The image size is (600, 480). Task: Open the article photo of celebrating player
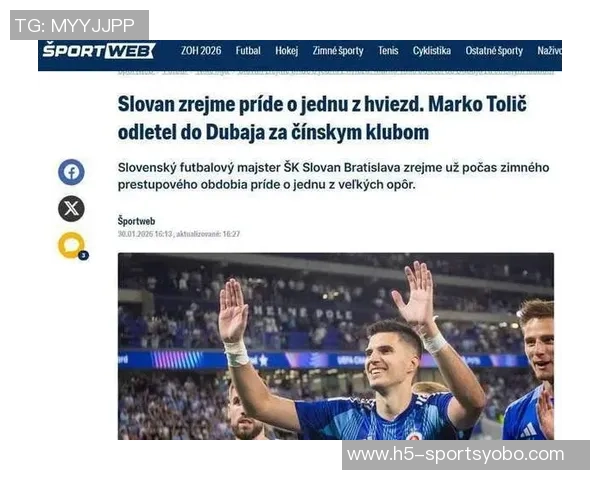tap(336, 346)
